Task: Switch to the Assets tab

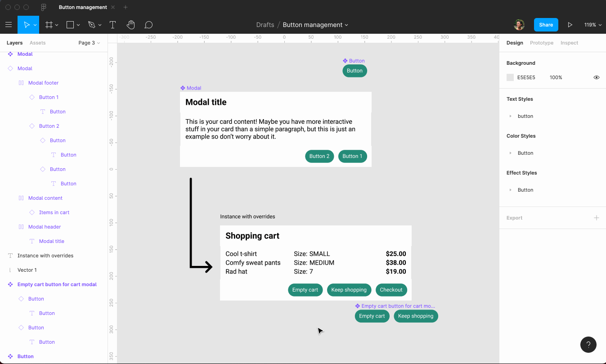Action: 37,43
